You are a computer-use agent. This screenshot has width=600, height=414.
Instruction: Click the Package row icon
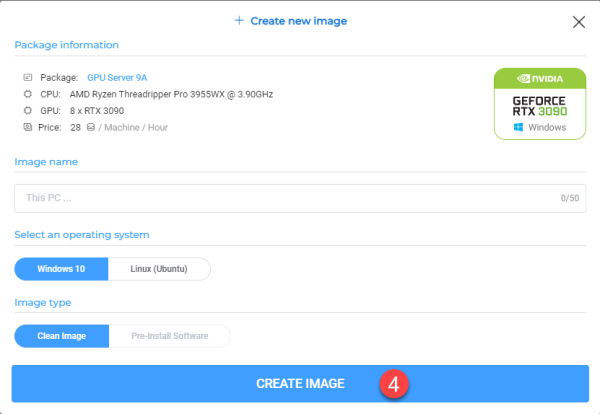28,77
